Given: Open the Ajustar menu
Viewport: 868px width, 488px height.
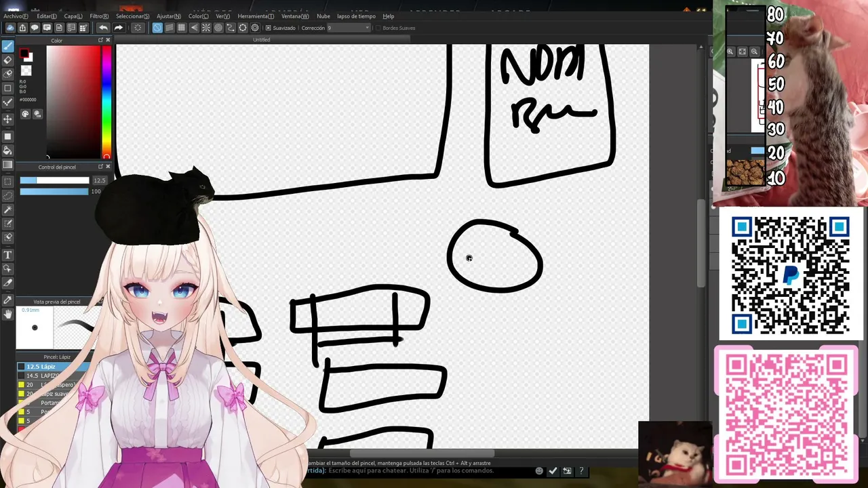Looking at the screenshot, I should (169, 16).
